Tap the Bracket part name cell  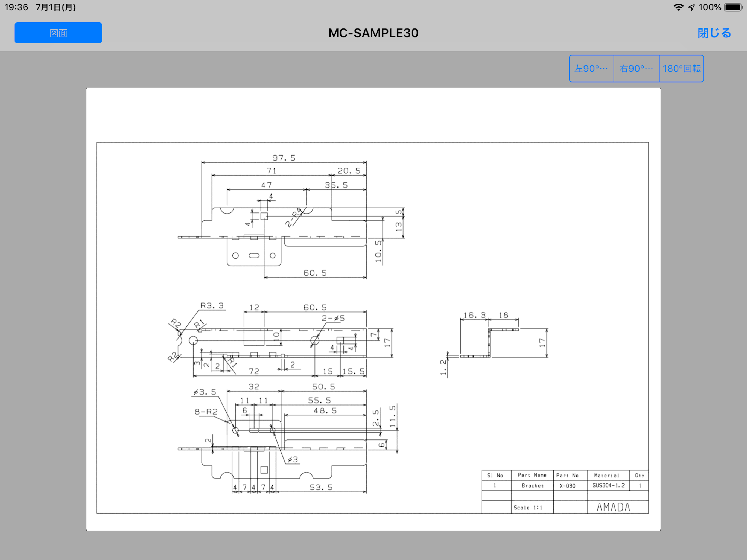tap(532, 485)
